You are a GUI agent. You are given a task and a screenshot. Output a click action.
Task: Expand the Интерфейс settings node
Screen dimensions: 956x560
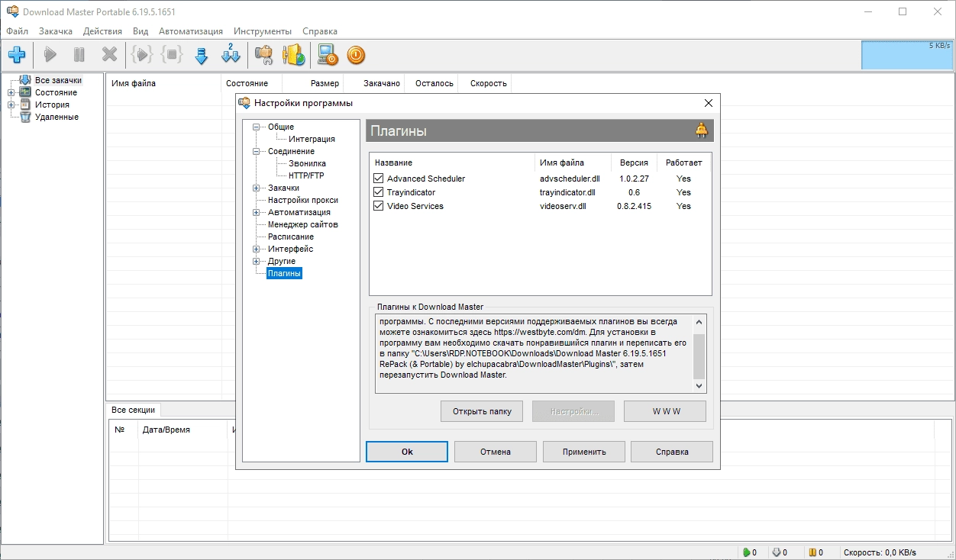pyautogui.click(x=257, y=249)
